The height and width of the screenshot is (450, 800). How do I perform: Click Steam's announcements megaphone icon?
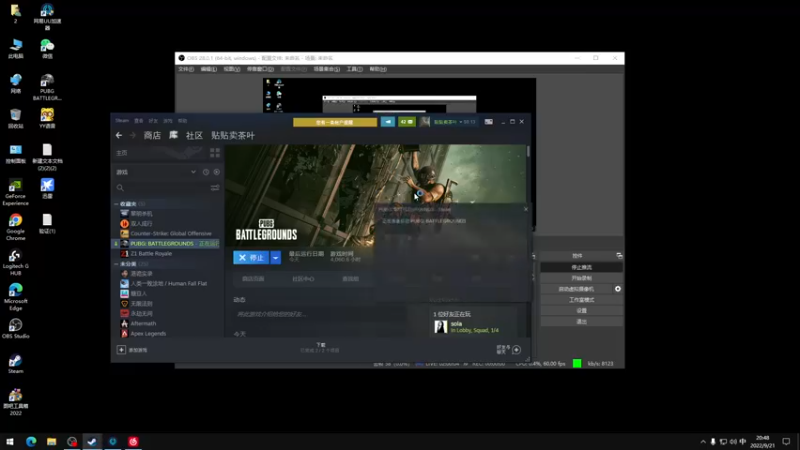tap(388, 122)
